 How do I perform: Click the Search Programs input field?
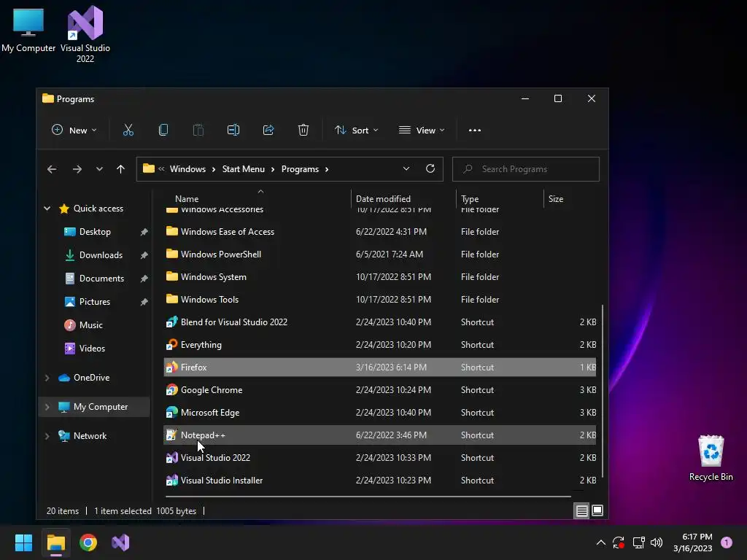click(x=525, y=169)
